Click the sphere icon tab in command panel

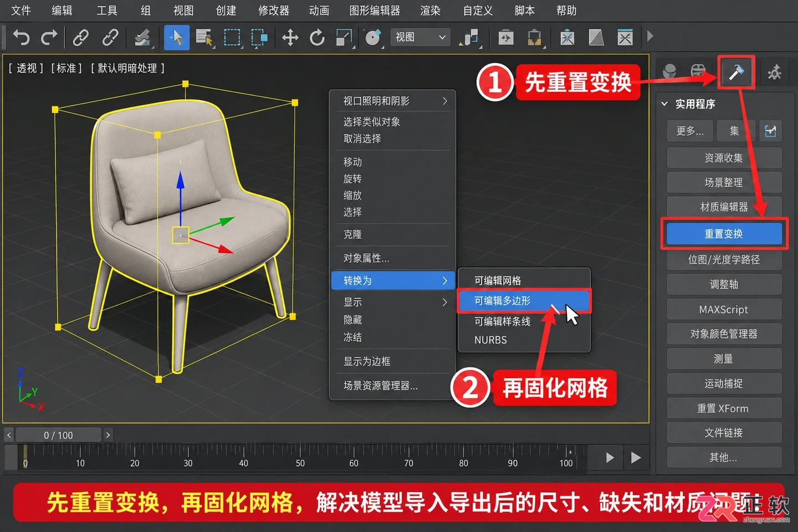tap(670, 71)
